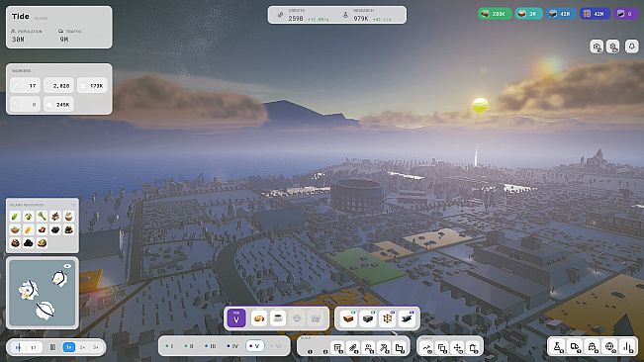Viewport: 644px width, 362px height.
Task: Open the notifications bell icon
Action: pyautogui.click(x=632, y=46)
